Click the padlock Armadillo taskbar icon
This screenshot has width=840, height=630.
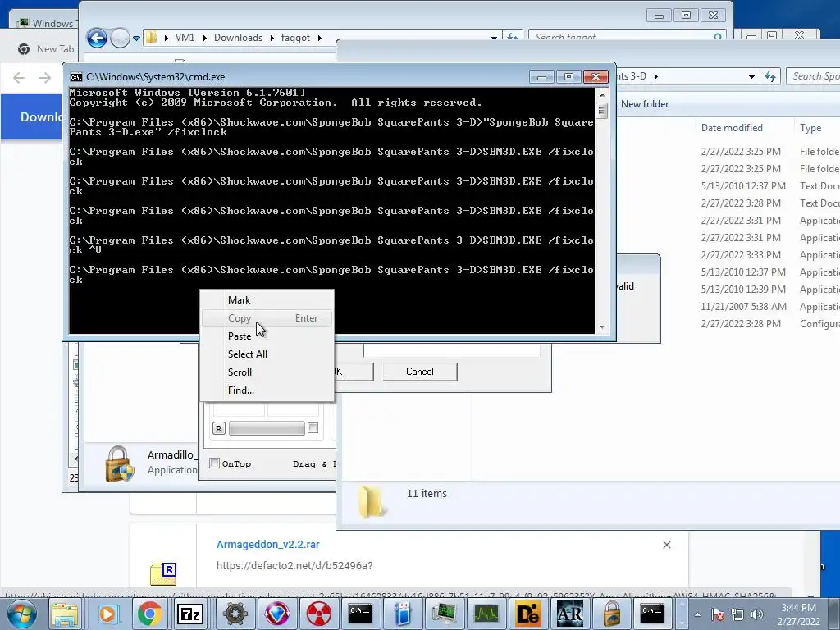(x=610, y=614)
